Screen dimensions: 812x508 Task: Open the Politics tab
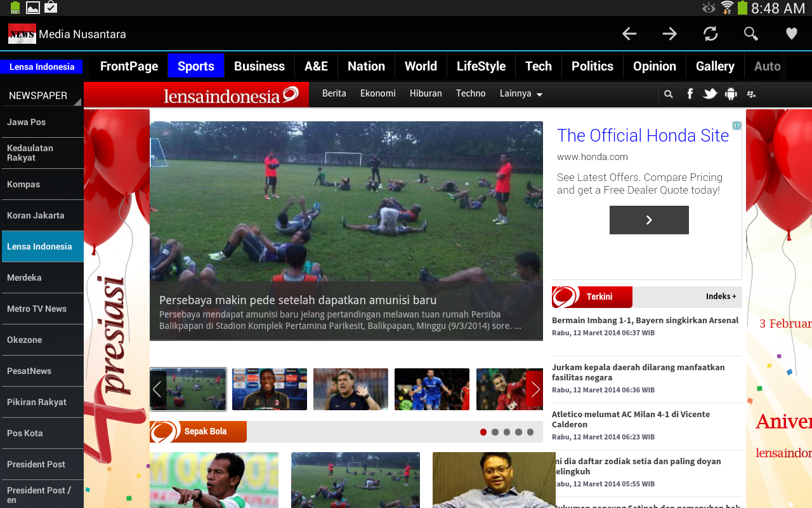pos(593,66)
